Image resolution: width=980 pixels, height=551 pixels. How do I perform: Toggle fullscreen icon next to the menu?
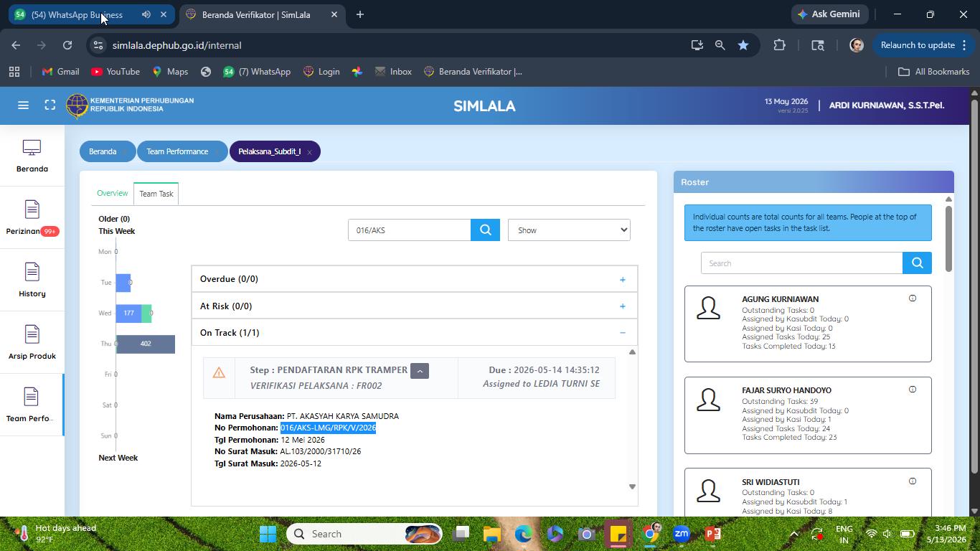point(50,105)
